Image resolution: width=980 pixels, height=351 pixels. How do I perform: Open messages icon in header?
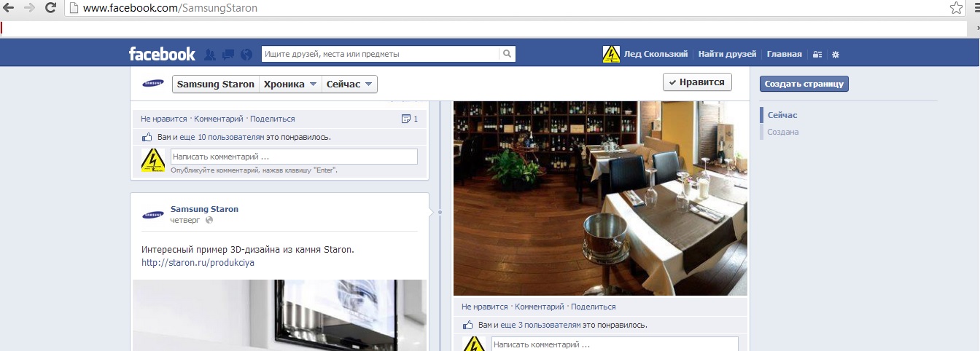(228, 55)
